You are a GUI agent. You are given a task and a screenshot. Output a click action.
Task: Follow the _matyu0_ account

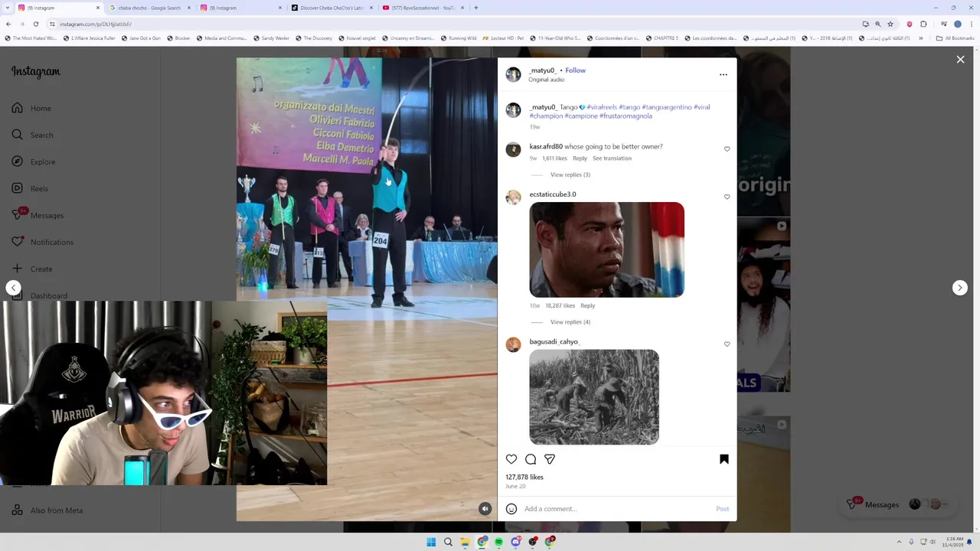click(575, 70)
